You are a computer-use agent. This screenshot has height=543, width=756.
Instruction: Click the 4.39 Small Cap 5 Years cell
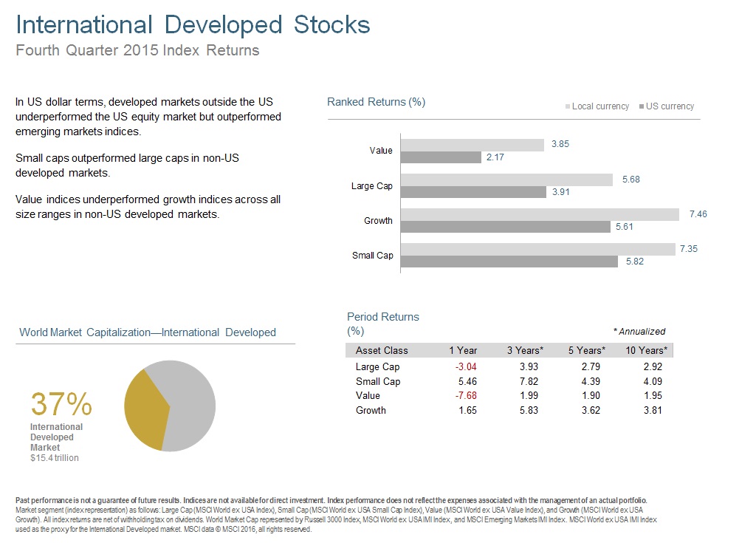pyautogui.click(x=591, y=381)
